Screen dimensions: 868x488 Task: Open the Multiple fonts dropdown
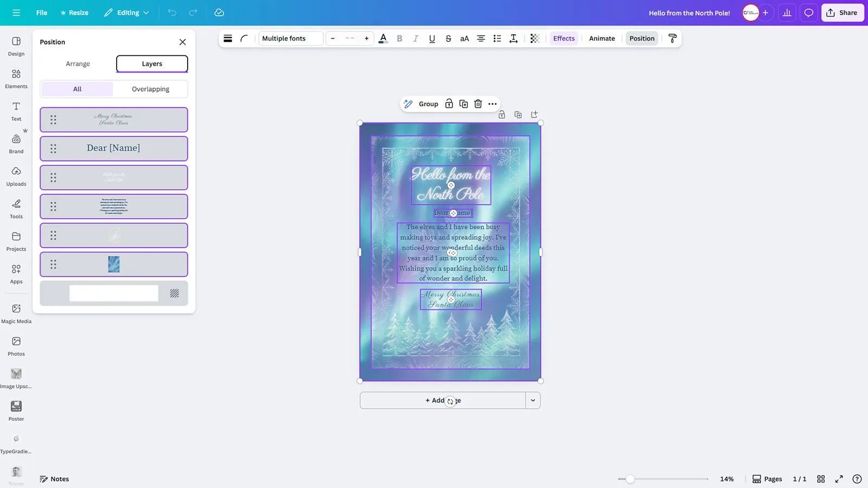click(x=291, y=38)
